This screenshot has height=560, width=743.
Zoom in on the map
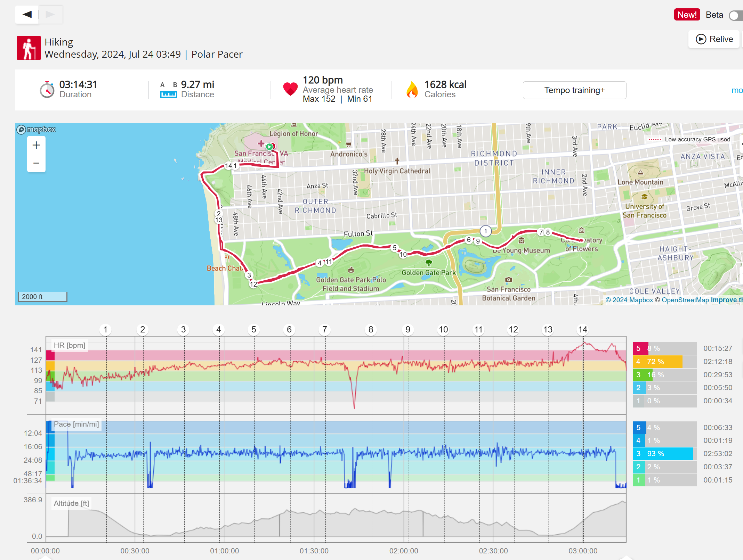click(x=36, y=145)
